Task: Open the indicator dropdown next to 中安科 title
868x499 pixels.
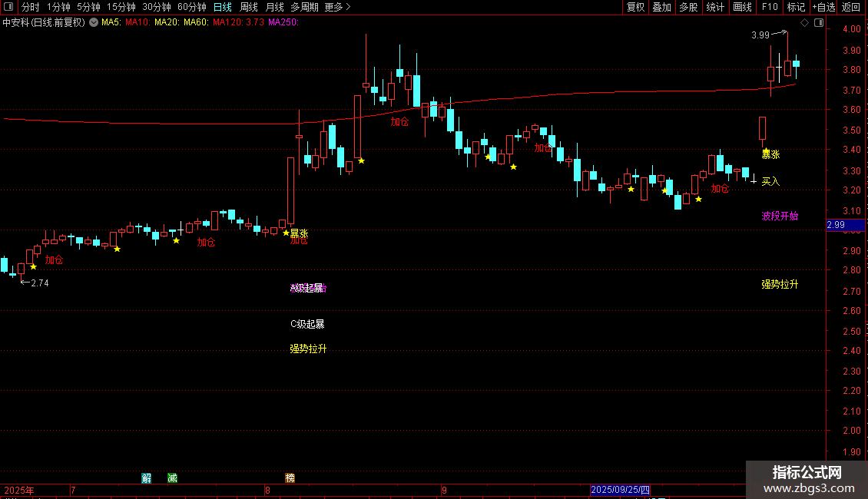Action: click(94, 23)
